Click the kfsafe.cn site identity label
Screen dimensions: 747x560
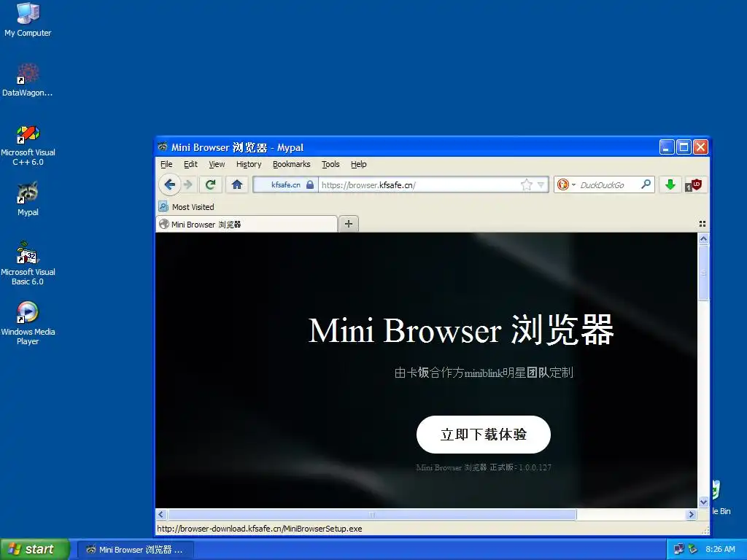click(x=286, y=184)
